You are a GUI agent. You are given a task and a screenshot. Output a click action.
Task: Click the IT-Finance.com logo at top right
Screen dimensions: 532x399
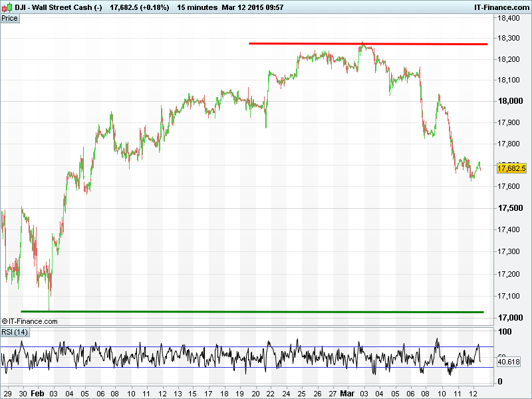coord(501,7)
